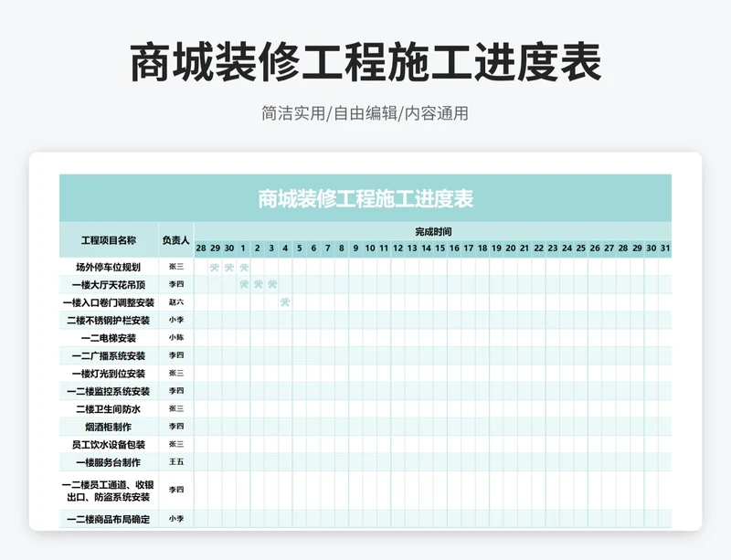
Task: Click the day 31 column header
Action: [664, 248]
